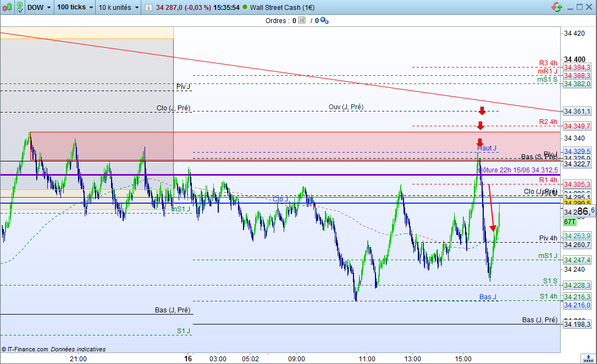Select the mR1 J price tag 34 388,3
The height and width of the screenshot is (364, 597).
point(577,76)
